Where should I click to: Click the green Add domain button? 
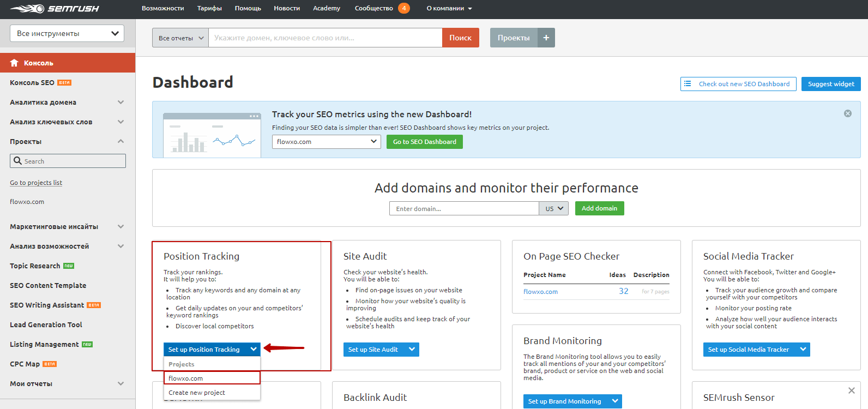click(x=599, y=208)
